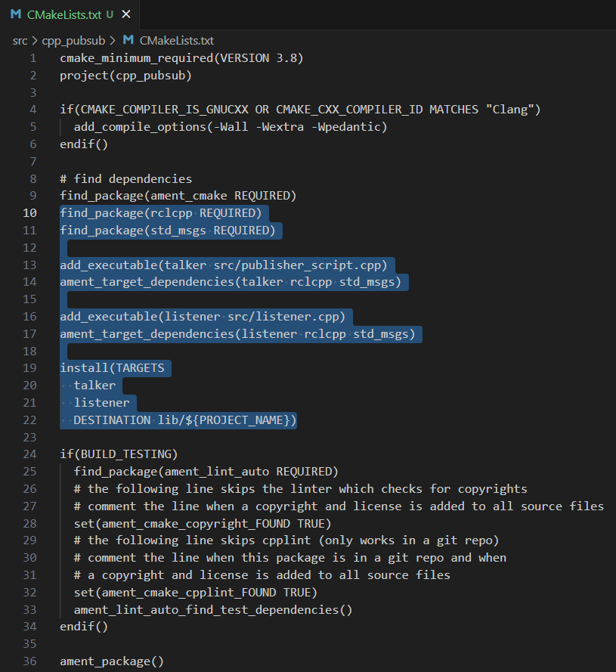Open the cpp_pubsub breadcrumb folder
The height and width of the screenshot is (672, 616).
point(73,41)
